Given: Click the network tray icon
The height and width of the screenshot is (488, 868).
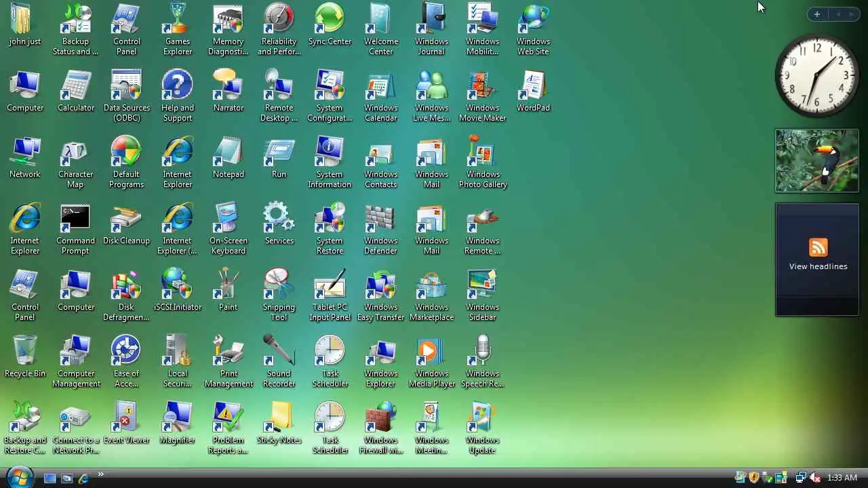Looking at the screenshot, I should 801,478.
